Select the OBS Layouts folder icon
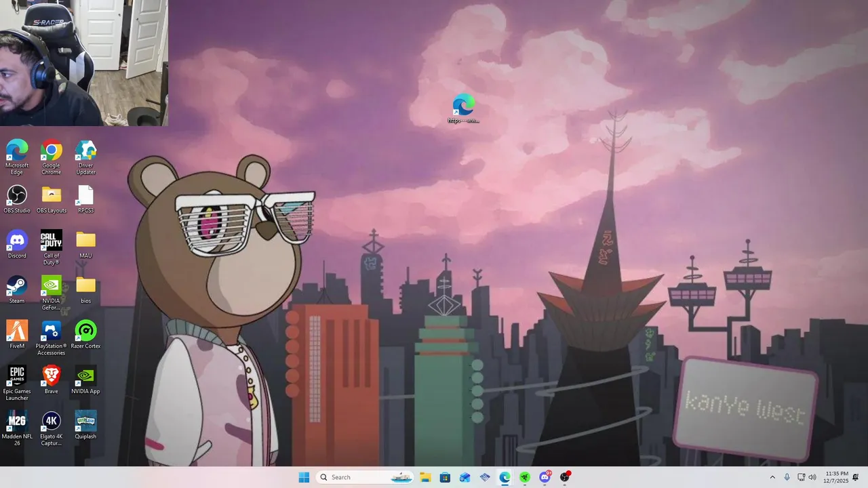 [x=52, y=199]
